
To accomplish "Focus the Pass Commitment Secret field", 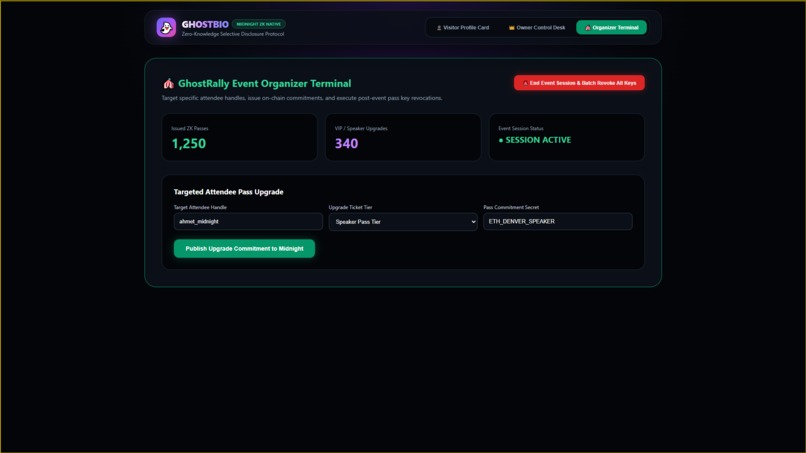I will click(x=558, y=221).
